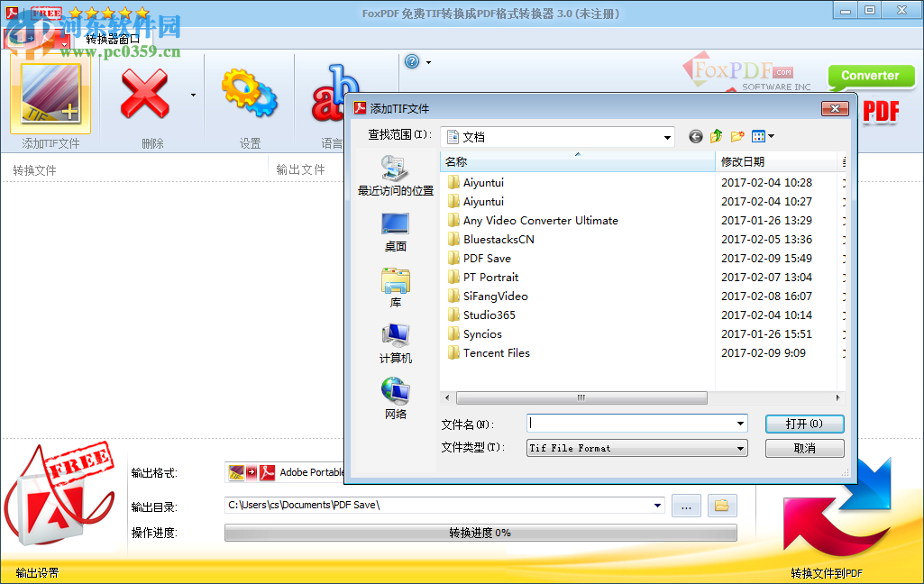Go back using the dialog's green back arrow

point(694,136)
